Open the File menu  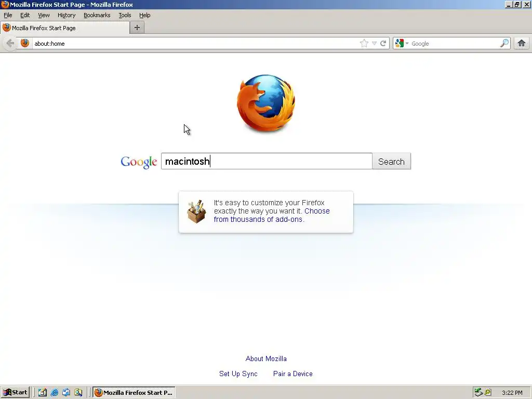pos(8,15)
